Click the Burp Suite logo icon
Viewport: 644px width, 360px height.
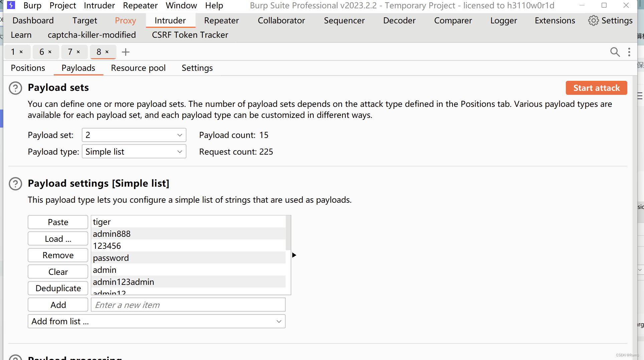(11, 5)
